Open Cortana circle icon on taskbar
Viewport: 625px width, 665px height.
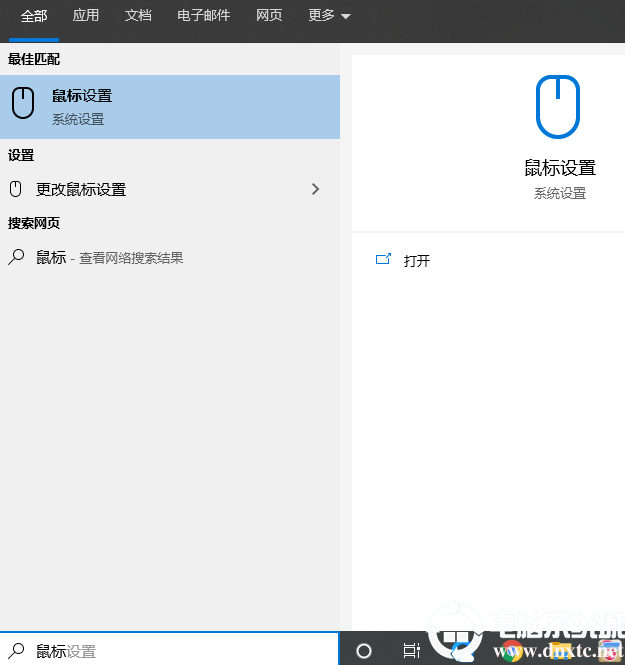(364, 651)
